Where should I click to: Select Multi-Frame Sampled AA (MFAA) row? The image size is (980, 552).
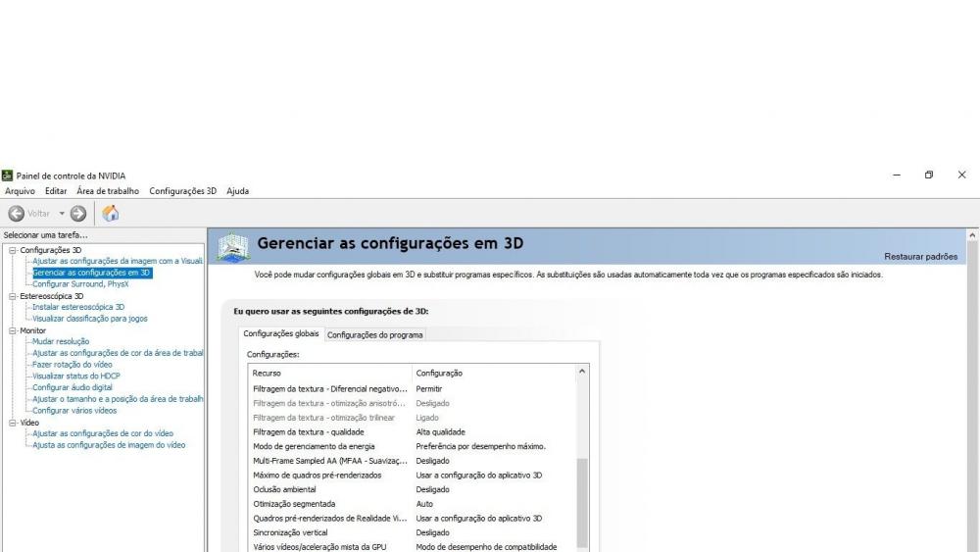(x=412, y=461)
